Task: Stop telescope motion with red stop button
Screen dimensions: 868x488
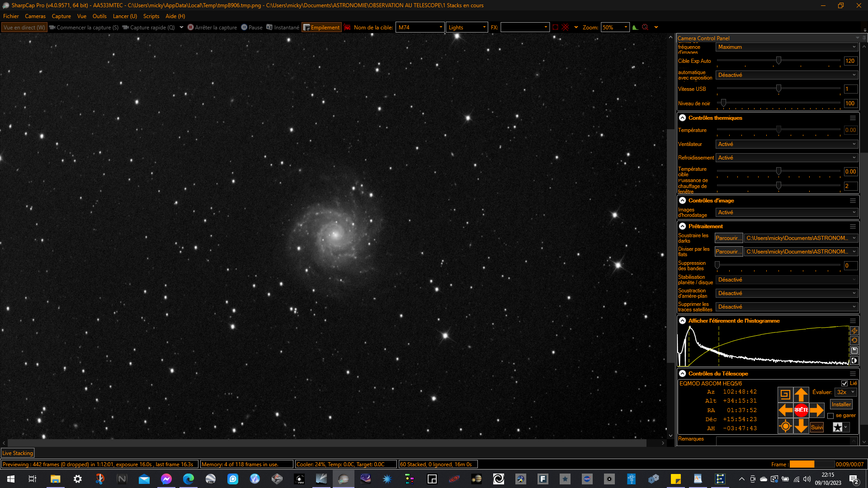Action: [x=801, y=410]
